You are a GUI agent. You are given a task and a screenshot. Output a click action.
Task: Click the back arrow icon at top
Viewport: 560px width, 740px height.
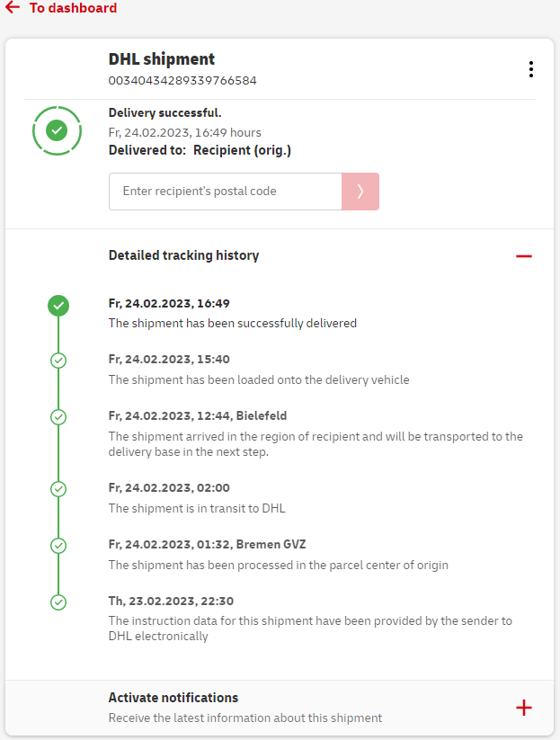(x=13, y=8)
